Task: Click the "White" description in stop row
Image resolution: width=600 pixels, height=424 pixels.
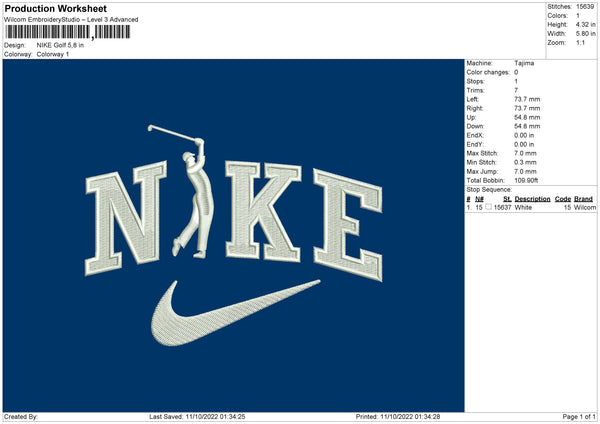Action: coord(523,207)
